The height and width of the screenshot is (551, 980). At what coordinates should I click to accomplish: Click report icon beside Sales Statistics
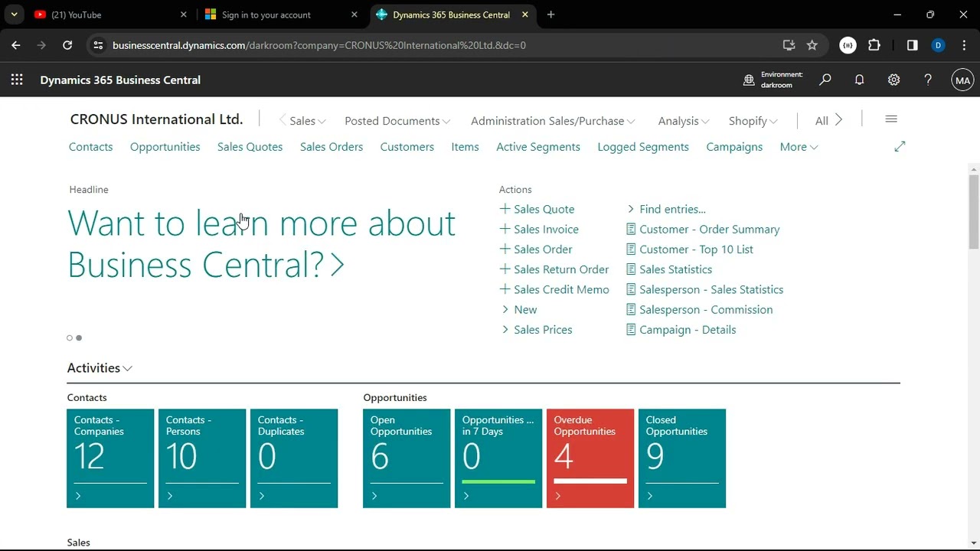631,269
